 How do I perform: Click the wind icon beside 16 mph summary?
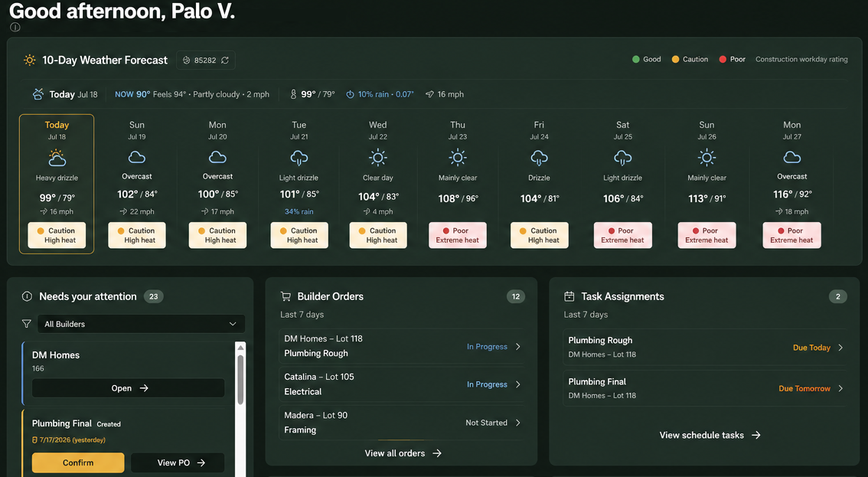coord(429,94)
